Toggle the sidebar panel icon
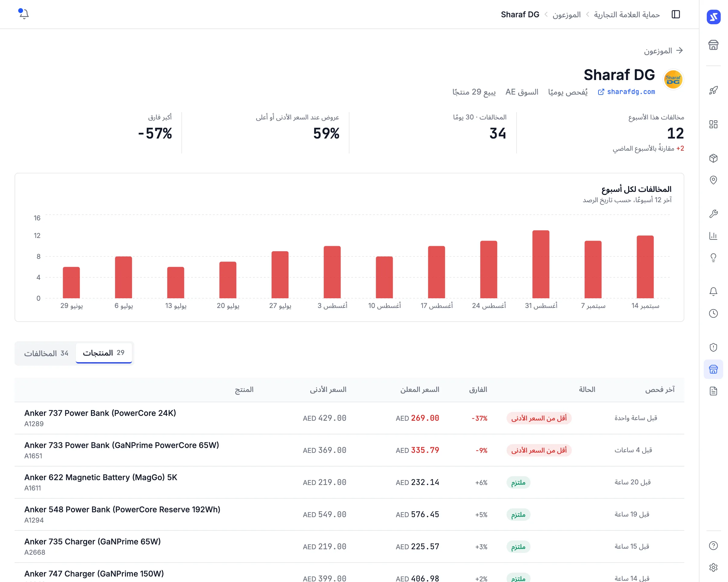Viewport: 728px width, 582px height. [x=676, y=14]
